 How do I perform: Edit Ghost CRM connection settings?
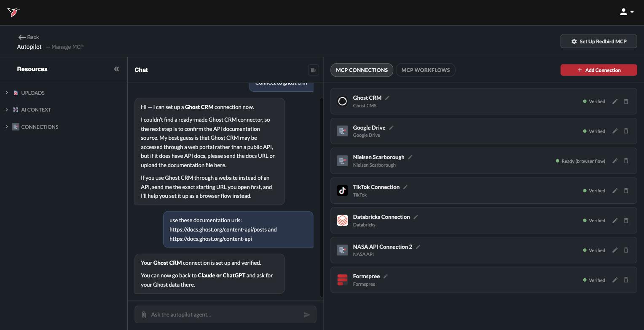tap(615, 101)
